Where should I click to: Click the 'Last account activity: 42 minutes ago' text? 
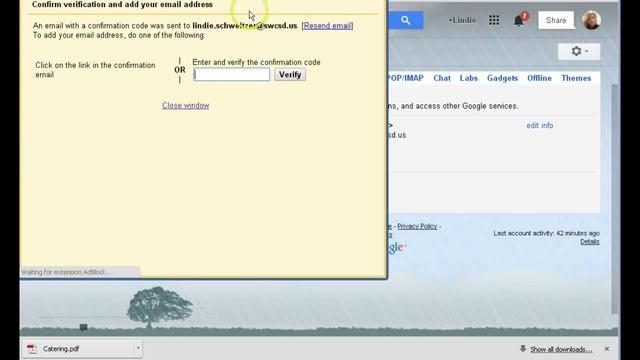tap(546, 233)
